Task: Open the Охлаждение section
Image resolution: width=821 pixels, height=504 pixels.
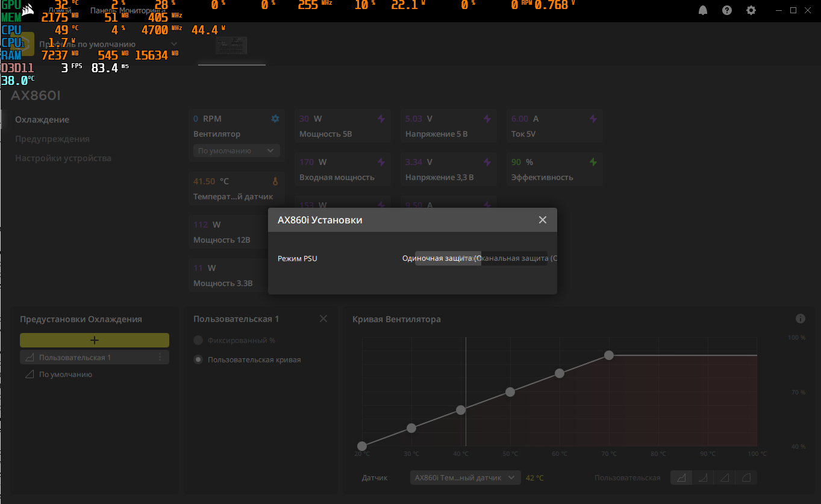Action: click(42, 120)
